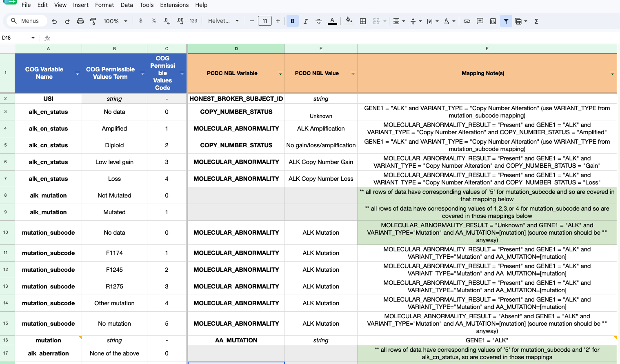Open vertical align options
Screen dimensions: 620x364
416,21
